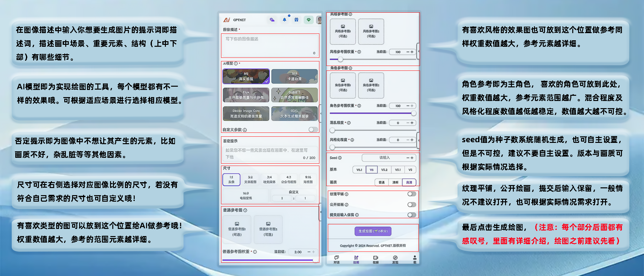Screen dimensions: 644x276
Task: Increase the 风格化程度 value with plus
Action: click(412, 140)
